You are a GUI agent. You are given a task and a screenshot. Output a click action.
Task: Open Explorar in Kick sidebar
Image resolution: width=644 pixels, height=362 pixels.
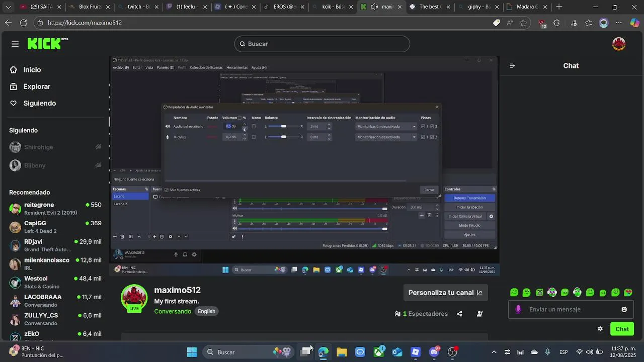tap(37, 86)
